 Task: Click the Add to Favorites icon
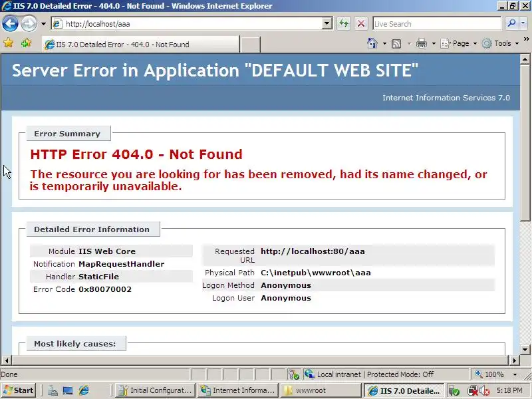coord(26,43)
